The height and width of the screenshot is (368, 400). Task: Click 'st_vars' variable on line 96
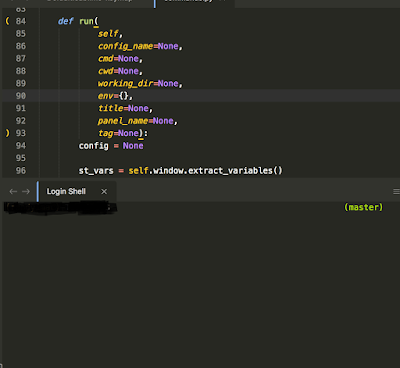[x=96, y=171]
